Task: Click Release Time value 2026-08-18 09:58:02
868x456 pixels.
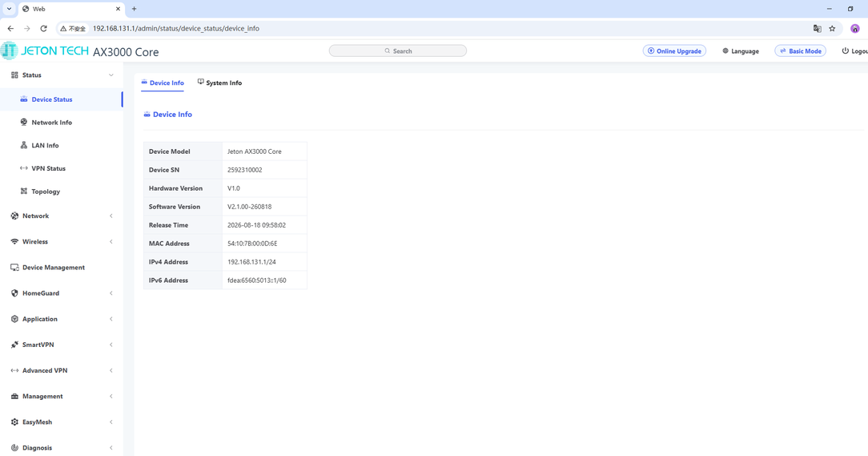Action: 256,225
